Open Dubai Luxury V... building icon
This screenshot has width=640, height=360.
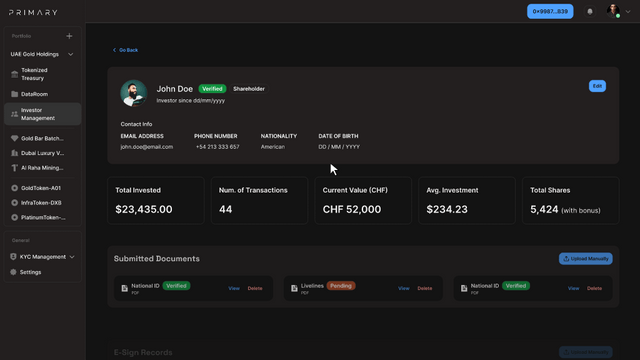click(15, 153)
